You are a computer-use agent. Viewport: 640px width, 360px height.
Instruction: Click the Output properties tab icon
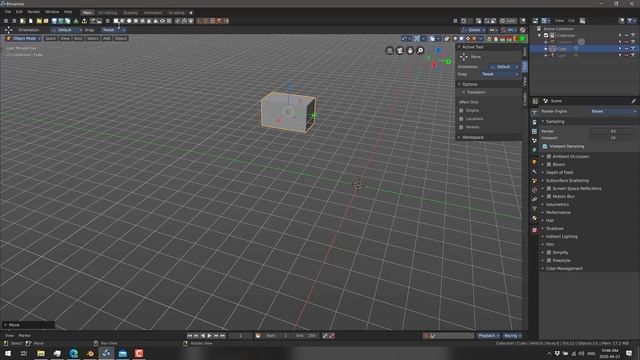point(534,122)
